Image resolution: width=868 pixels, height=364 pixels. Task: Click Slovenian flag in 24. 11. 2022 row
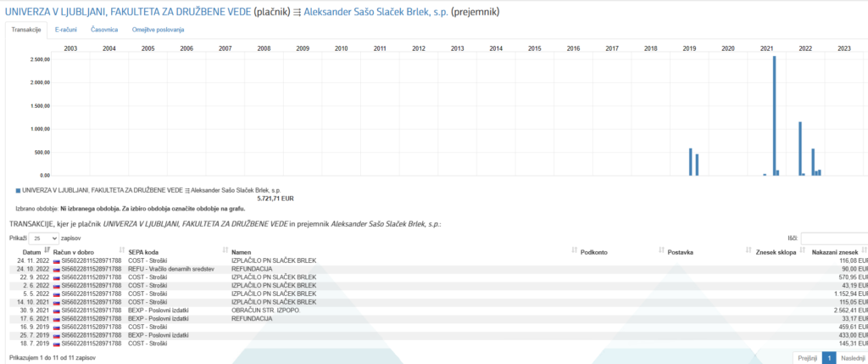click(57, 260)
